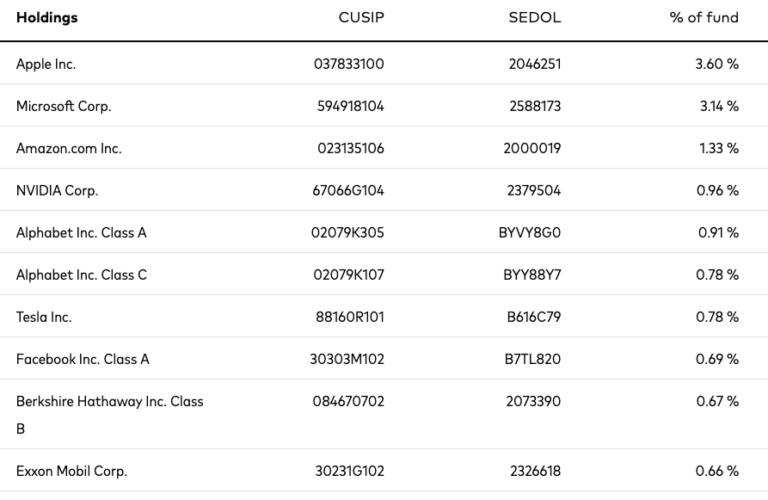Click Apple's CUSIP number 037833100

pos(348,64)
